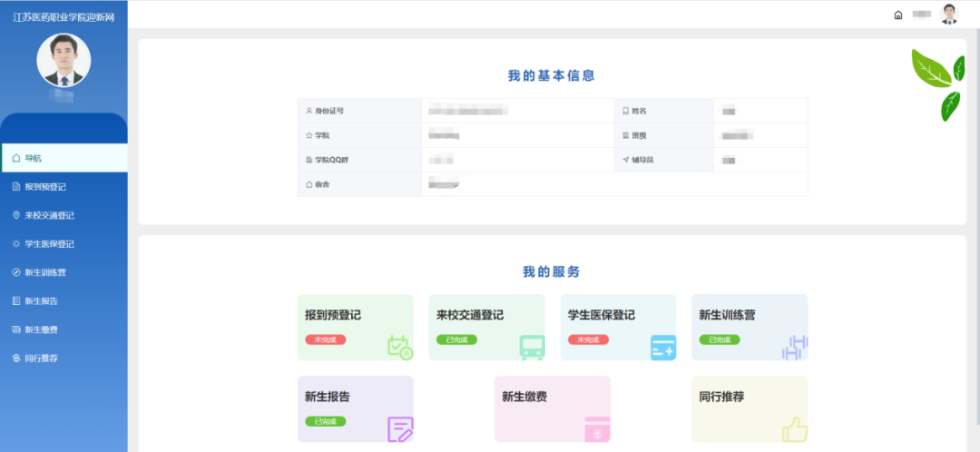Viewport: 980px width, 452px height.
Task: Click the thumbs-up icon on 同行推荐 card
Action: coord(794,428)
